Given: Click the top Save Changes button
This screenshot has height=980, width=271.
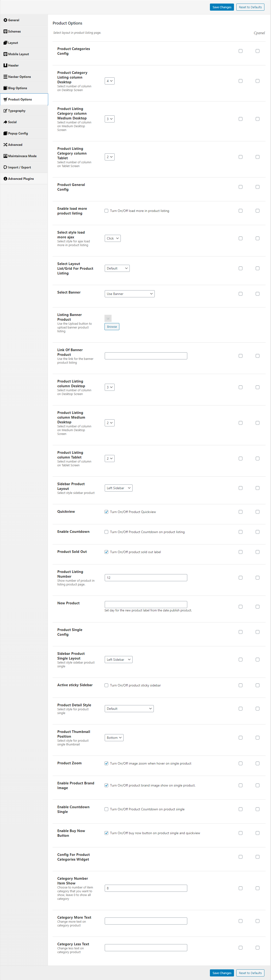Looking at the screenshot, I should click(222, 7).
